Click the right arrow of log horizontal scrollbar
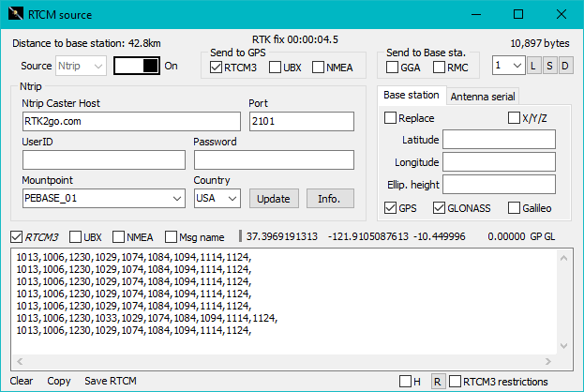Viewport: 584px width, 392px height. click(x=547, y=361)
